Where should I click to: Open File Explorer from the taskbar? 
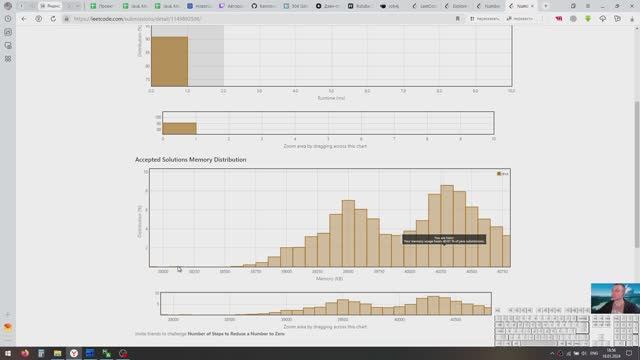point(58,353)
